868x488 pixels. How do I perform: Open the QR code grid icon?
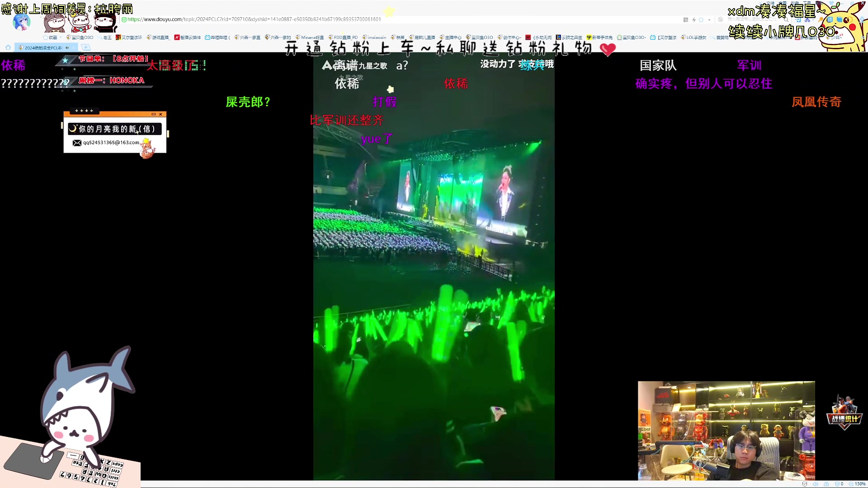(x=686, y=20)
